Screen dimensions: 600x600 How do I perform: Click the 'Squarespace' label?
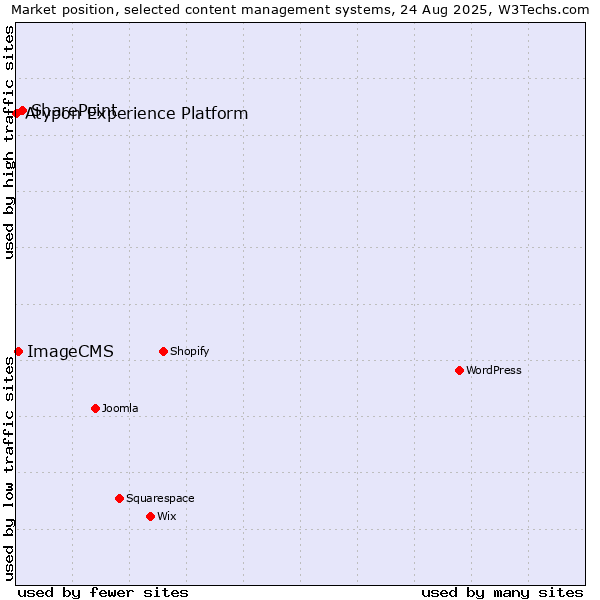tap(160, 498)
